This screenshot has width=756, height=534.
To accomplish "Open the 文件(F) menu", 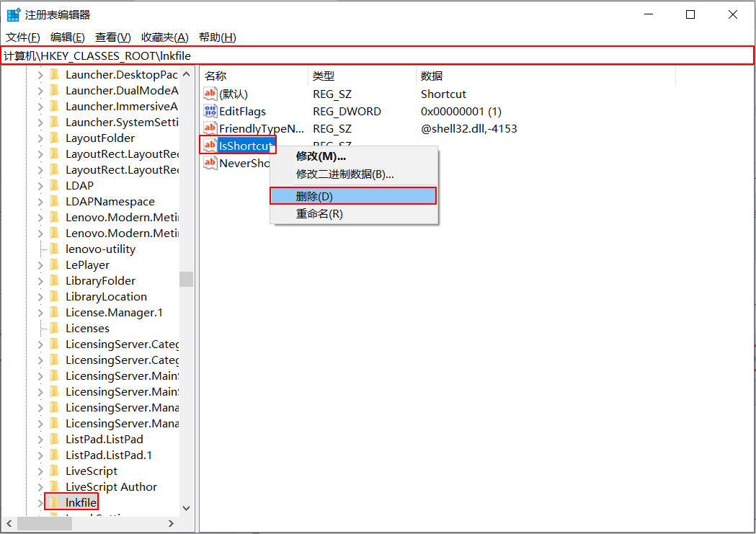I will coord(22,37).
